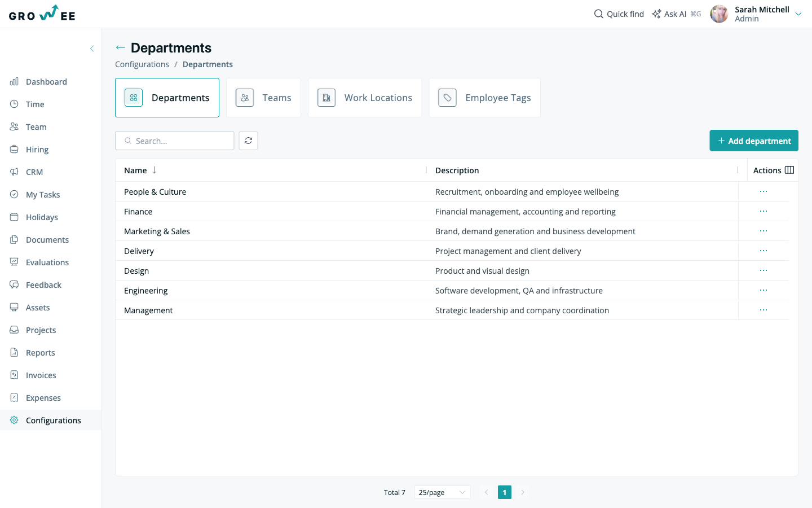The image size is (812, 508).
Task: Open My Tasks in the sidebar
Action: click(x=43, y=195)
